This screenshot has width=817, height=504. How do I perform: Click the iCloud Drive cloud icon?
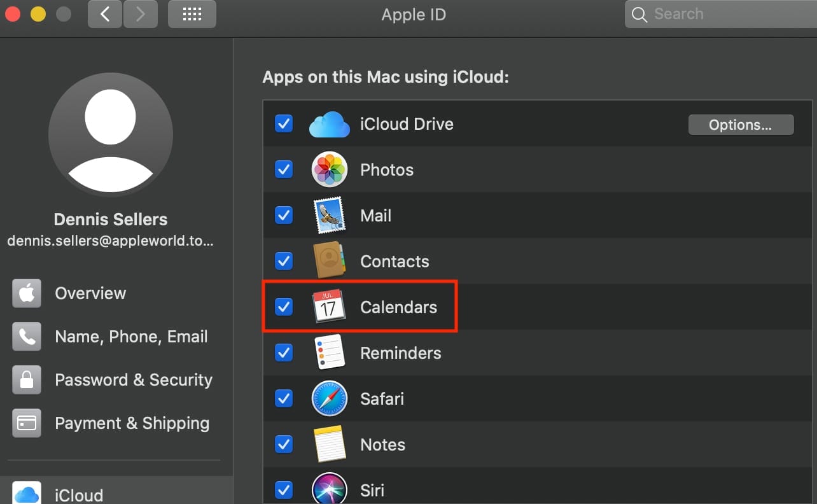pos(329,124)
